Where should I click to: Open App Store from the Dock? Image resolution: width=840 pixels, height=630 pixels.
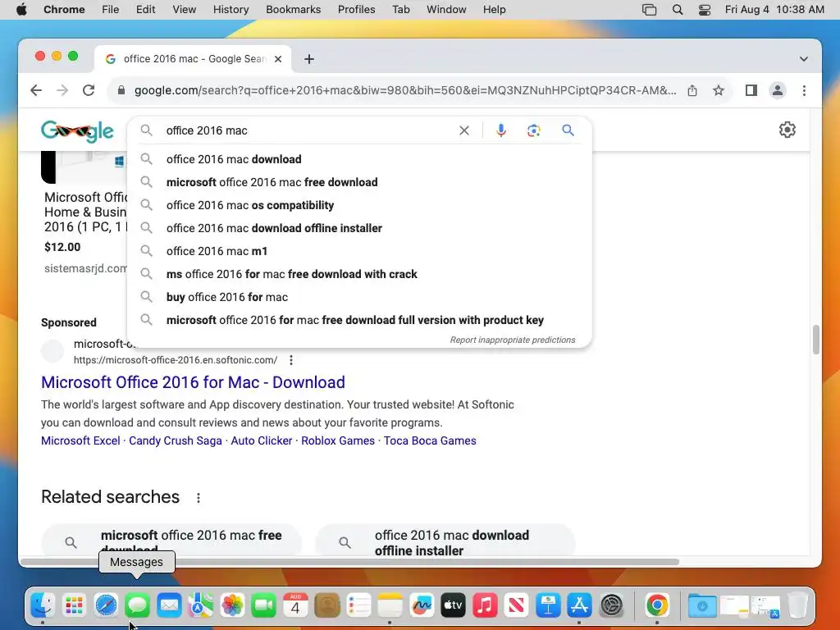coord(580,605)
